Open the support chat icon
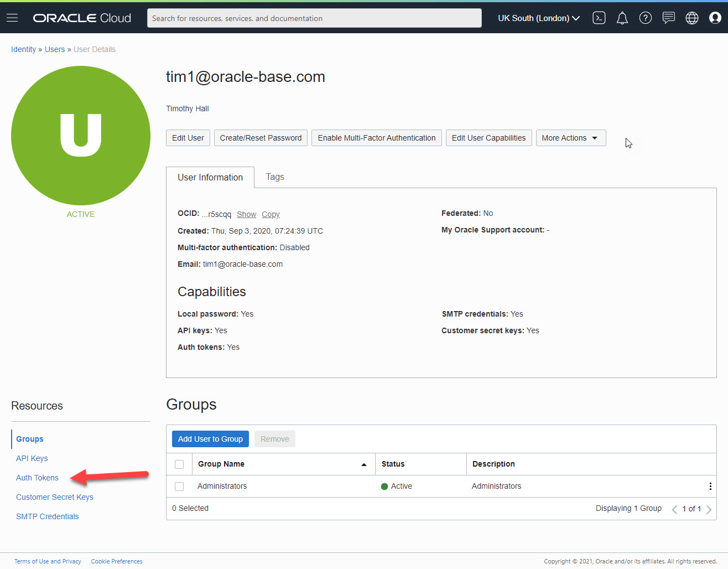The height and width of the screenshot is (569, 728). coord(669,18)
